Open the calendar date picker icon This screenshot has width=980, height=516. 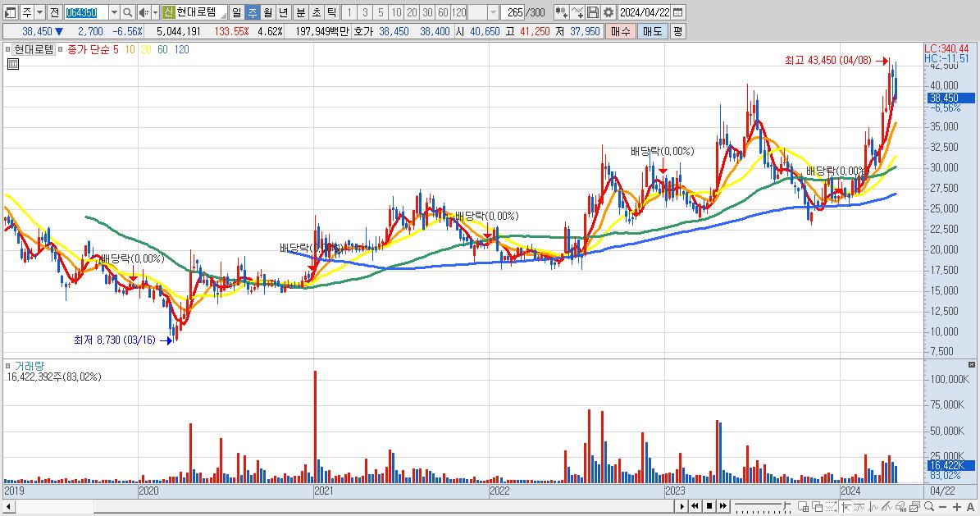[678, 12]
